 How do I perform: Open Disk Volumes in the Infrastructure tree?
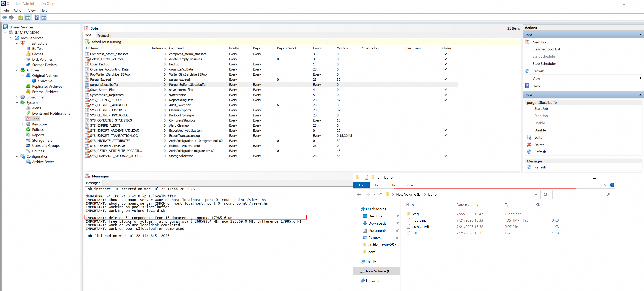coord(42,59)
